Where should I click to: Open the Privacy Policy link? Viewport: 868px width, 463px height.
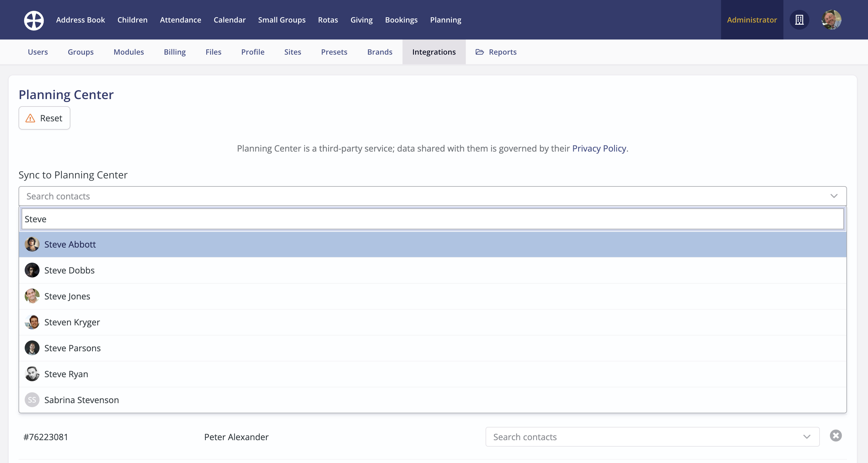pyautogui.click(x=599, y=148)
